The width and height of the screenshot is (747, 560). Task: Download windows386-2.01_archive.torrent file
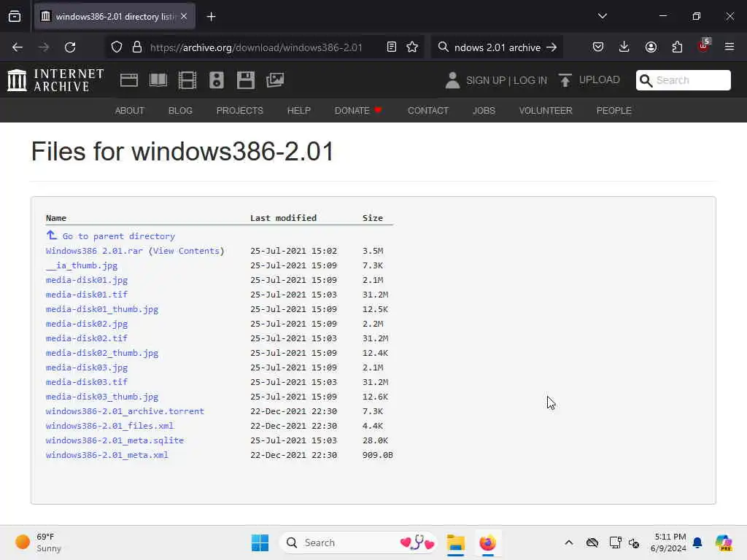point(125,411)
